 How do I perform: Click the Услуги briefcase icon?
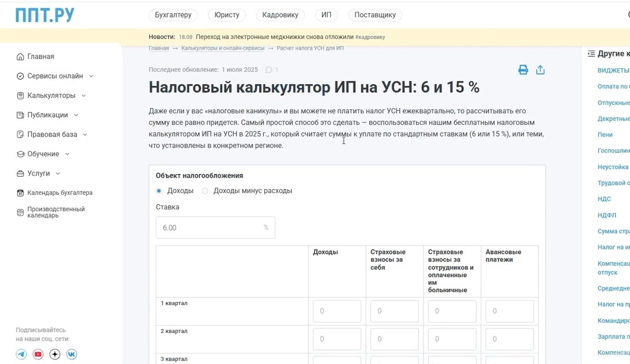click(x=20, y=174)
